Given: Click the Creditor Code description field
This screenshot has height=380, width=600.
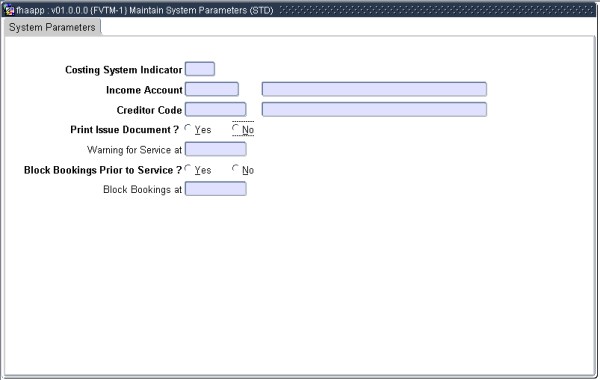Looking at the screenshot, I should (374, 109).
